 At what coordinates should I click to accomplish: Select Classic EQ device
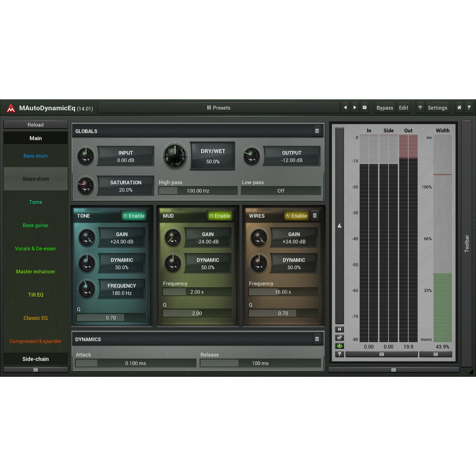36,318
